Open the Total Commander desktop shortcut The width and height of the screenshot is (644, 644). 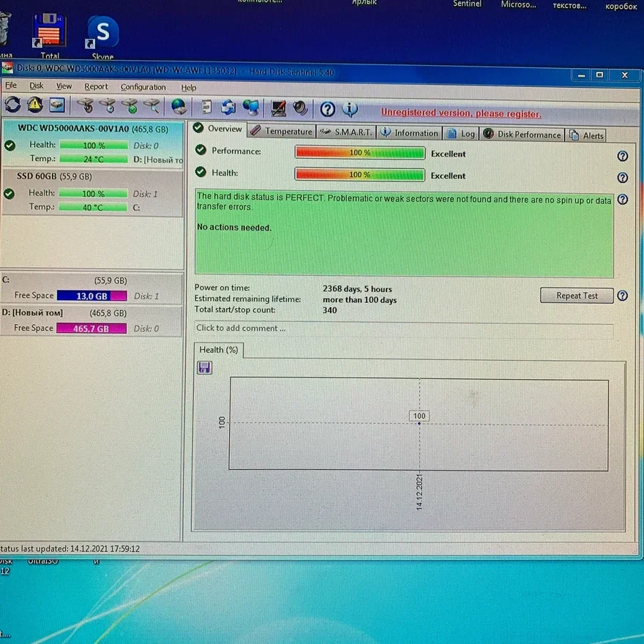(50, 35)
